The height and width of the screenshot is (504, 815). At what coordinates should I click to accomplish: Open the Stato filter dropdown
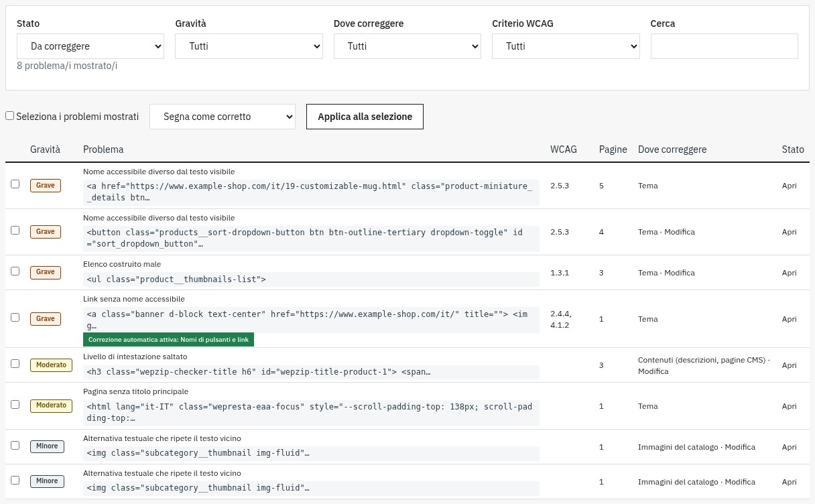(x=90, y=46)
